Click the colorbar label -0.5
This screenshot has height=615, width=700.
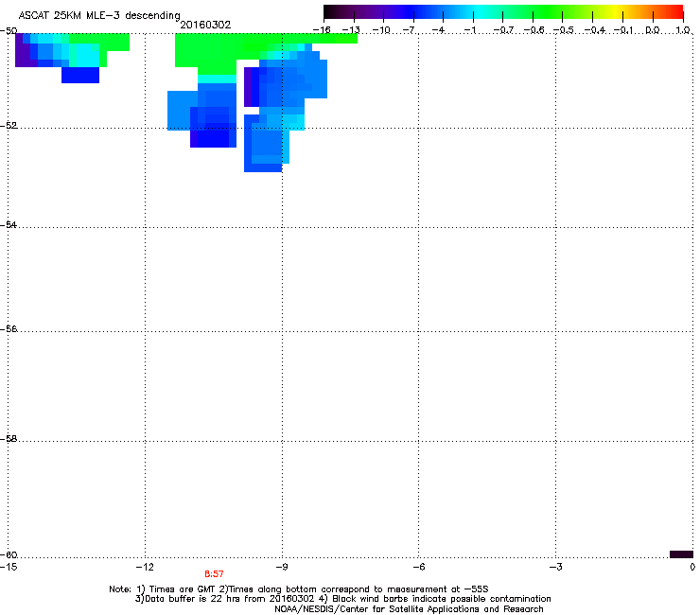tap(564, 30)
